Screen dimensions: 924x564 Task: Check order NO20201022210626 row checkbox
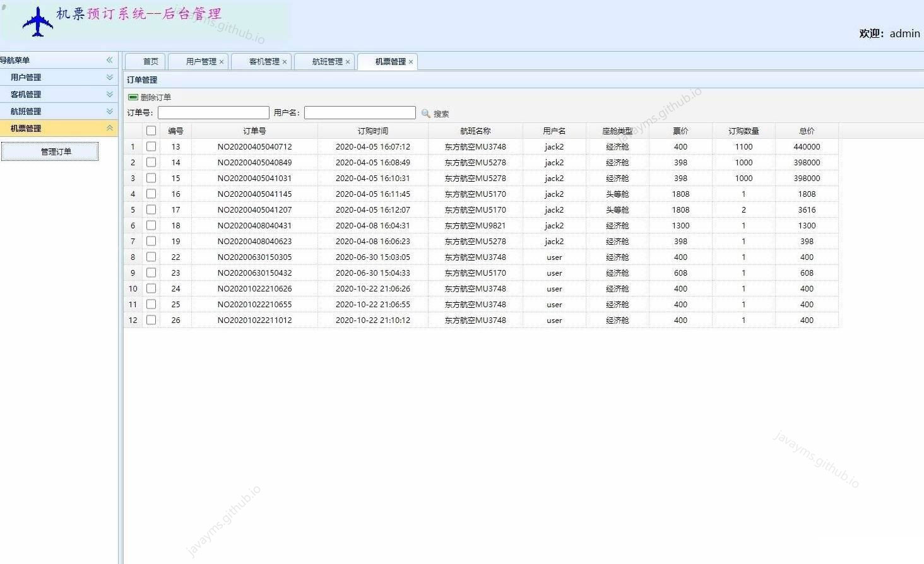pyautogui.click(x=151, y=288)
